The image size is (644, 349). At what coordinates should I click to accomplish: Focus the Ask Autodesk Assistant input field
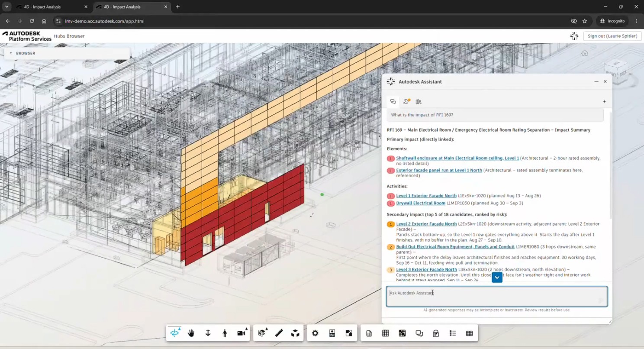[497, 296]
